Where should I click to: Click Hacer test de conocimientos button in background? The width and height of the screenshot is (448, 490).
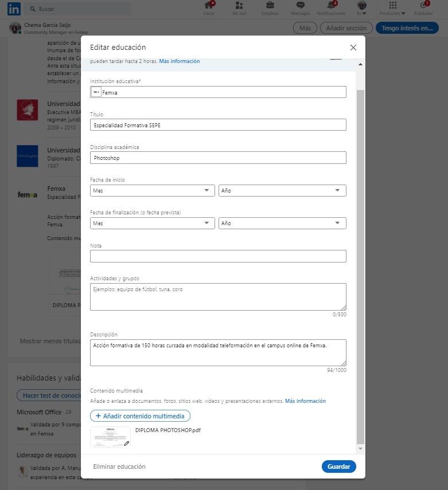[x=49, y=395]
